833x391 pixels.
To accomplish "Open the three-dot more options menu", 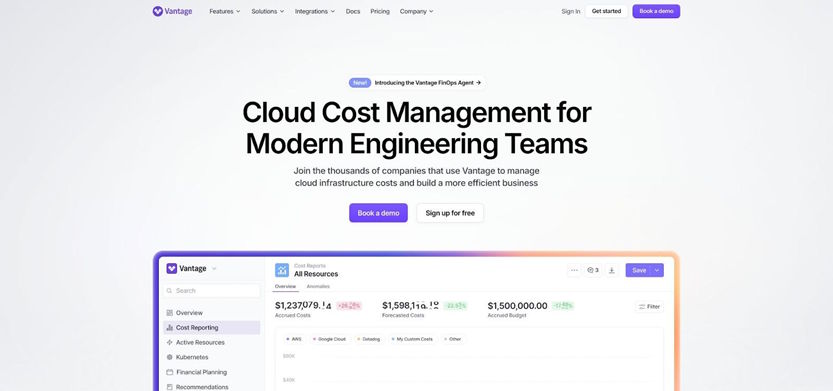I will 574,270.
